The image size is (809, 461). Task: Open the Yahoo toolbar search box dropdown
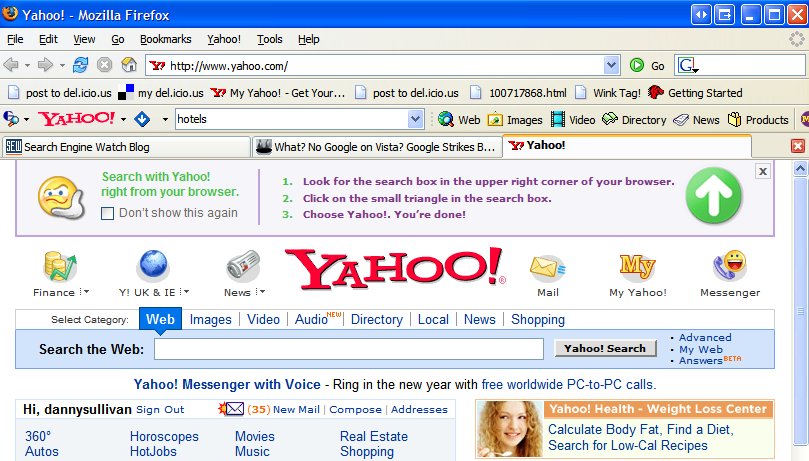[x=416, y=119]
